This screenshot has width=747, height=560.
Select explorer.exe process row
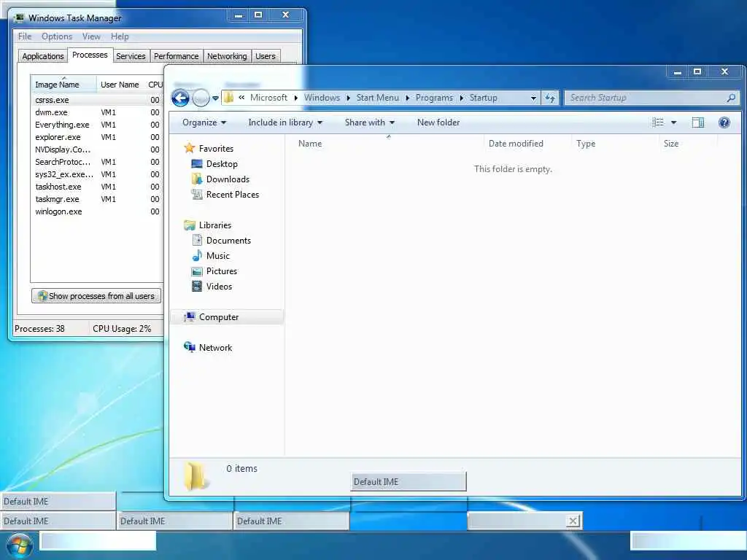[x=97, y=137]
